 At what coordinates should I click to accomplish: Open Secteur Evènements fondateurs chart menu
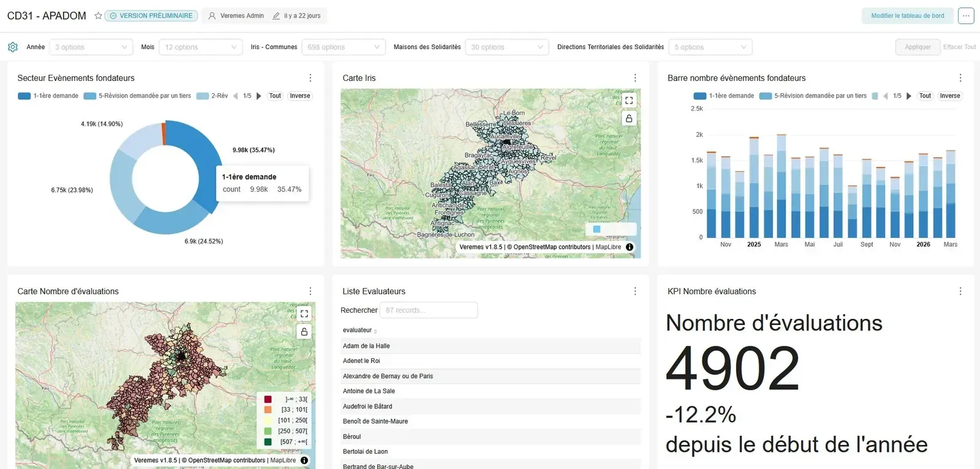pos(311,78)
